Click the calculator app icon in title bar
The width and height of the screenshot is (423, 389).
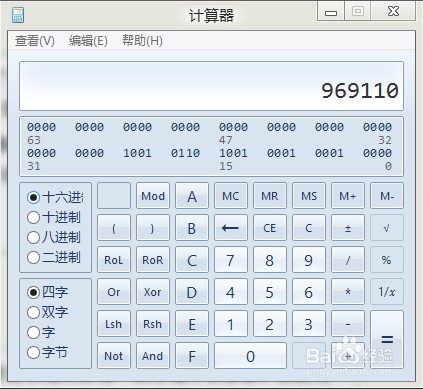pyautogui.click(x=18, y=15)
